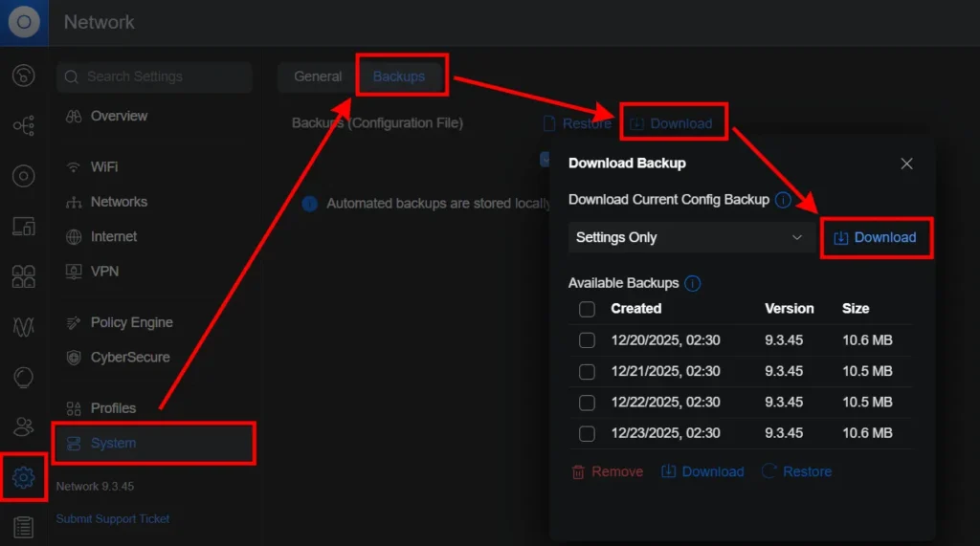Open the WiFi settings section
The width and height of the screenshot is (980, 546).
pos(104,166)
